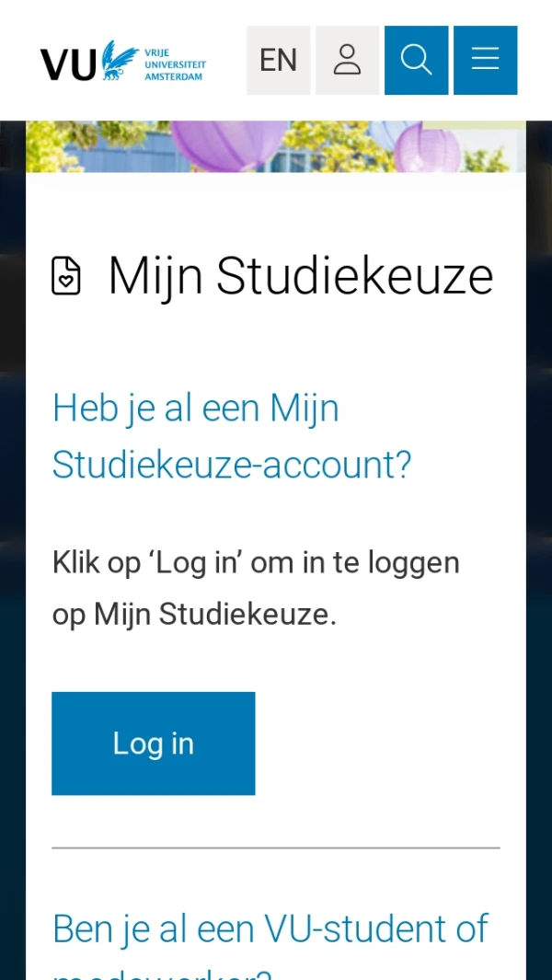552x980 pixels.
Task: Open the person silhouette icon in the header
Action: [347, 60]
